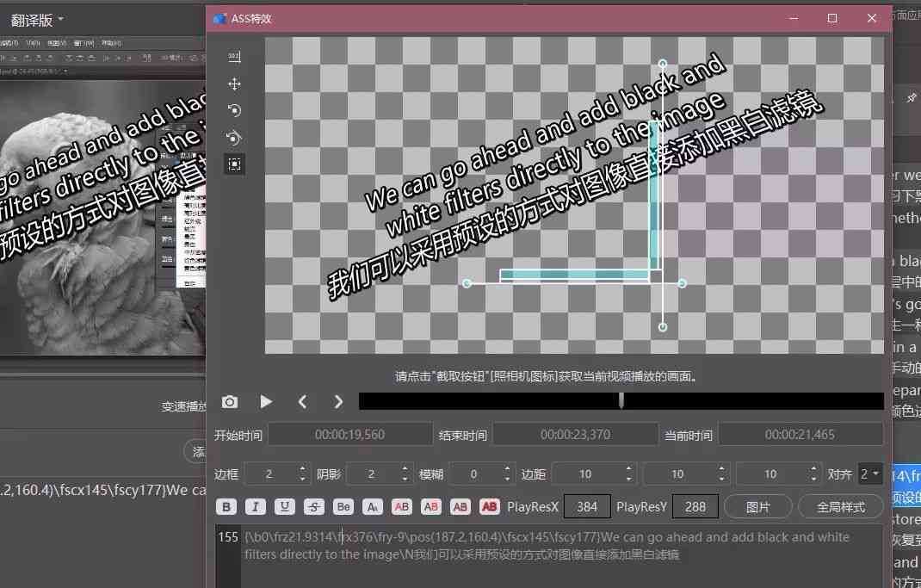Screen dimensions: 921x588
Task: Toggle italic I formatting button
Action: pos(255,507)
